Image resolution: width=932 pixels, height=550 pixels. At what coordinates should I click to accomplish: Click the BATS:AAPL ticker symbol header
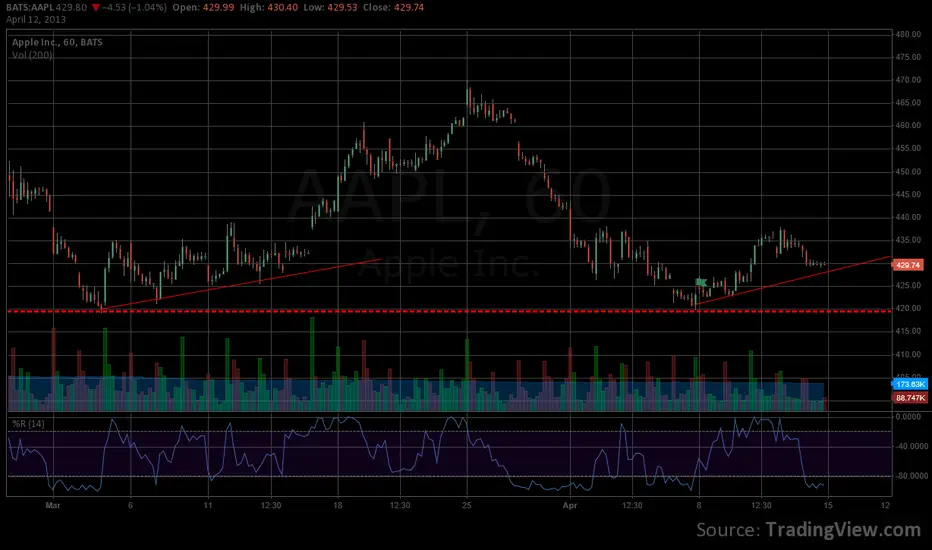pyautogui.click(x=30, y=8)
